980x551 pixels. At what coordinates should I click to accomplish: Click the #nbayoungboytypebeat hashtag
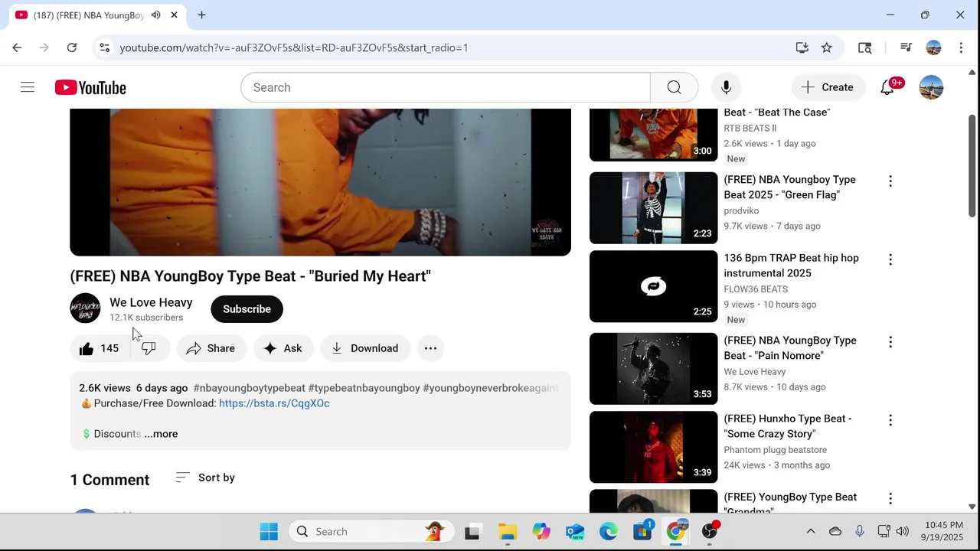[x=249, y=388]
